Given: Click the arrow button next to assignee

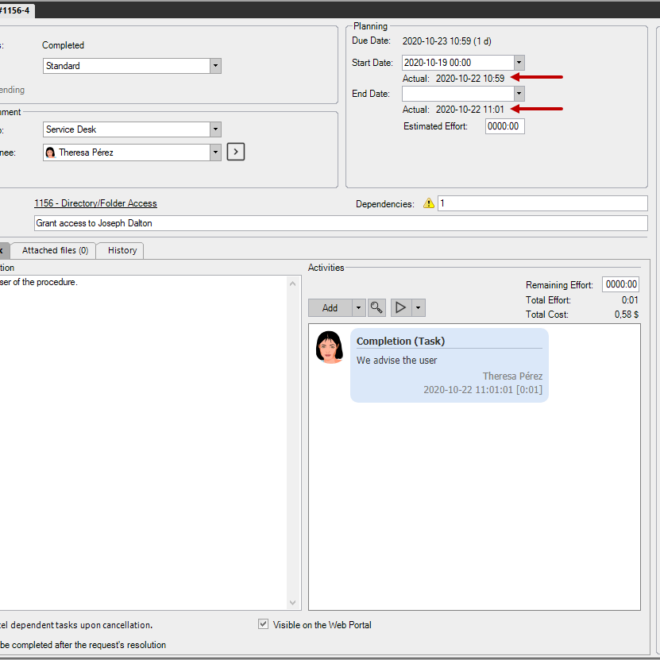Looking at the screenshot, I should tap(236, 152).
